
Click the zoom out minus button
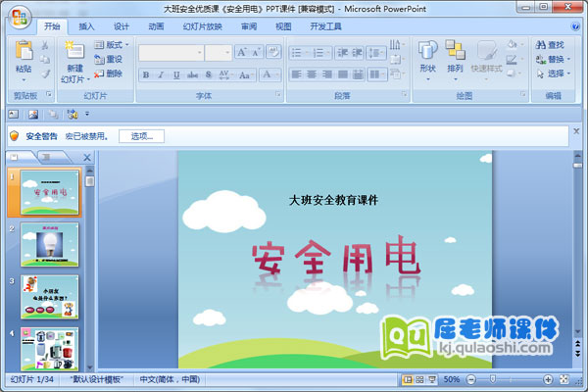471,379
